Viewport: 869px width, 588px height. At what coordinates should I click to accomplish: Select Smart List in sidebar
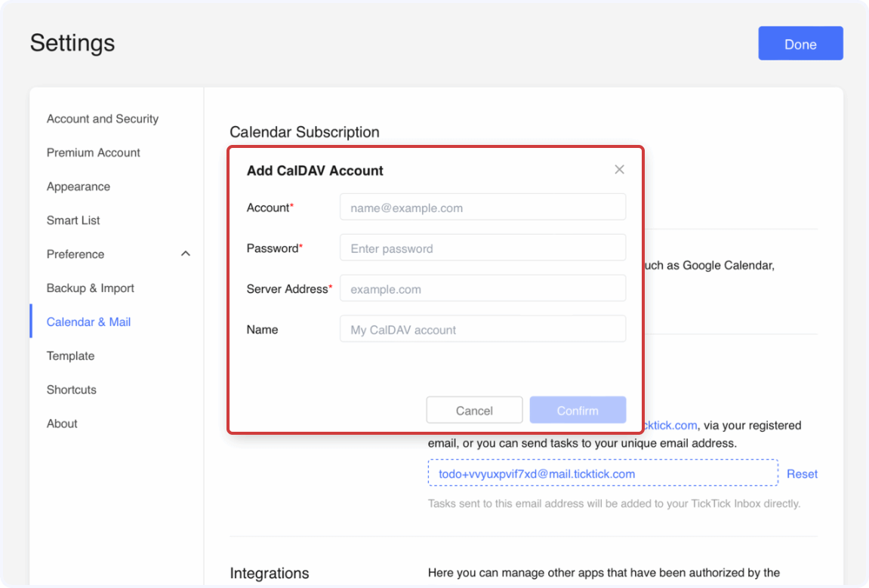click(x=73, y=220)
